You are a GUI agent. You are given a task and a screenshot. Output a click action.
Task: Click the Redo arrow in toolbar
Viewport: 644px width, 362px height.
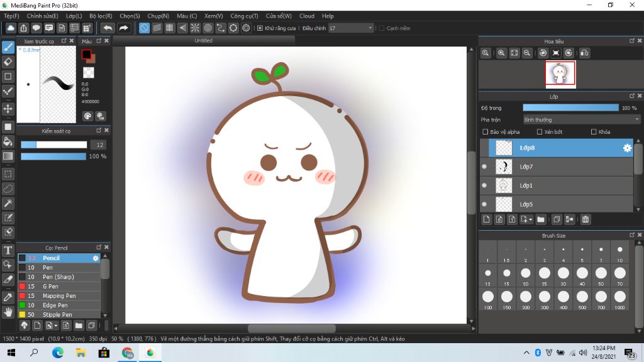[123, 28]
